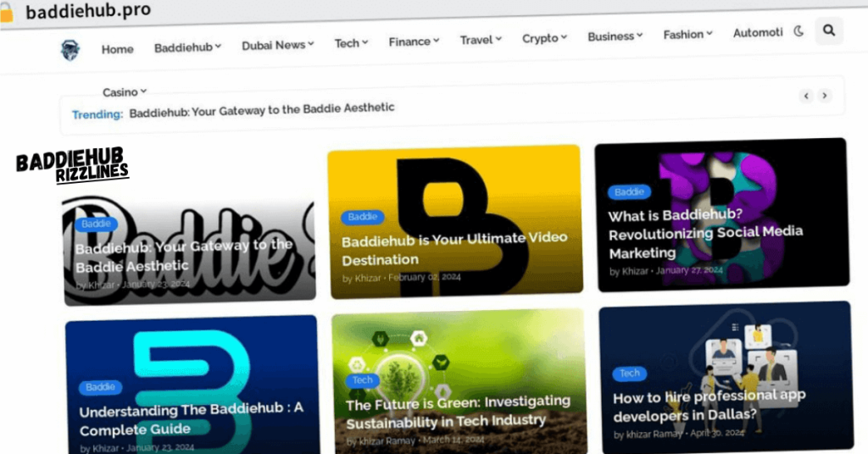Click Tech tag on Future is Green card
Viewport: 868px width, 454px height.
pyautogui.click(x=363, y=380)
